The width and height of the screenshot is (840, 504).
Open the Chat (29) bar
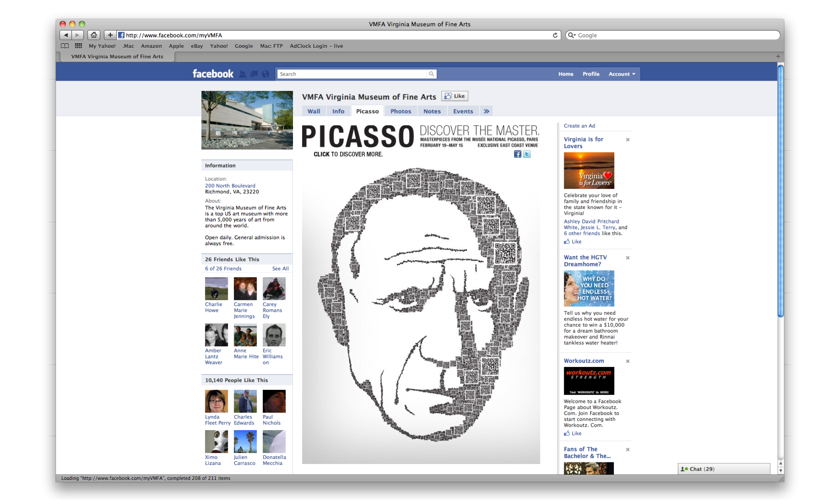(x=724, y=469)
